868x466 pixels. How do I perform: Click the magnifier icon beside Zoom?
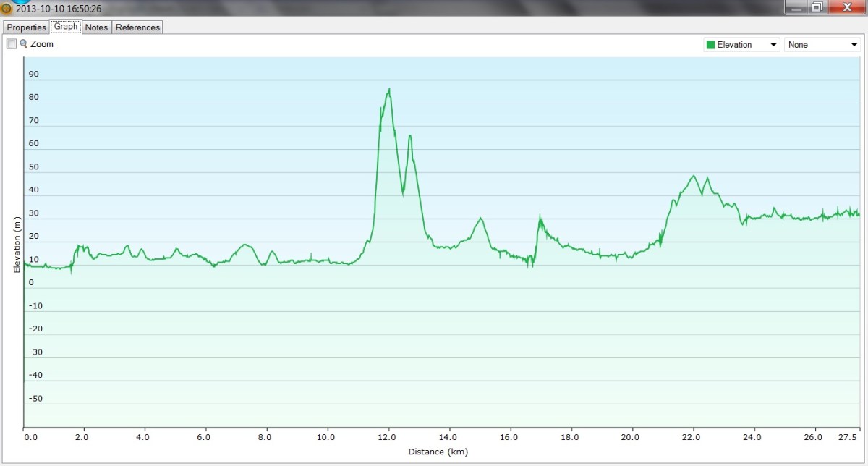pyautogui.click(x=23, y=44)
